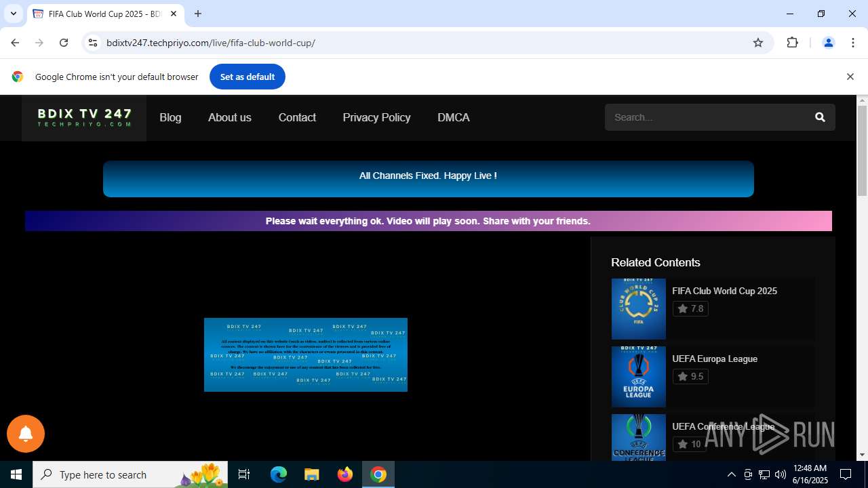The height and width of the screenshot is (488, 868).
Task: Click the browser back arrow
Action: pos(15,43)
